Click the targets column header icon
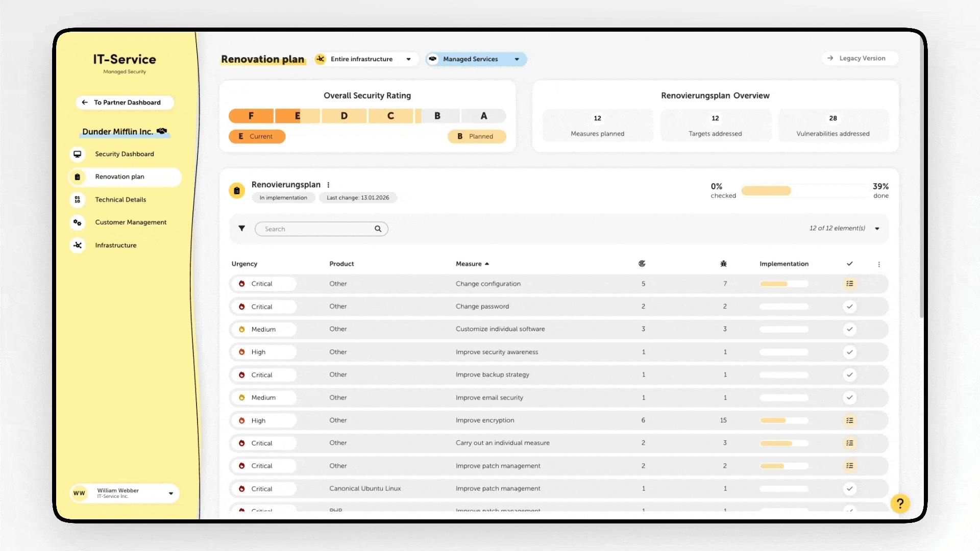This screenshot has height=551, width=980. pyautogui.click(x=642, y=264)
